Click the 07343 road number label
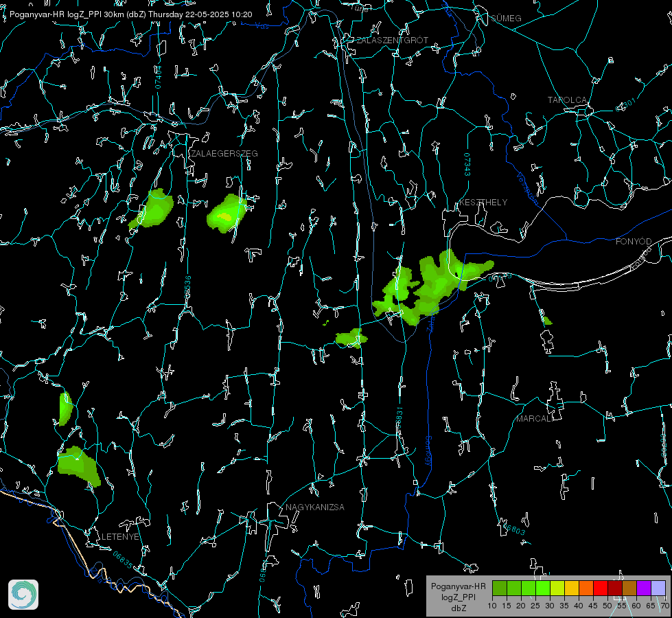This screenshot has width=672, height=618. coord(467,164)
